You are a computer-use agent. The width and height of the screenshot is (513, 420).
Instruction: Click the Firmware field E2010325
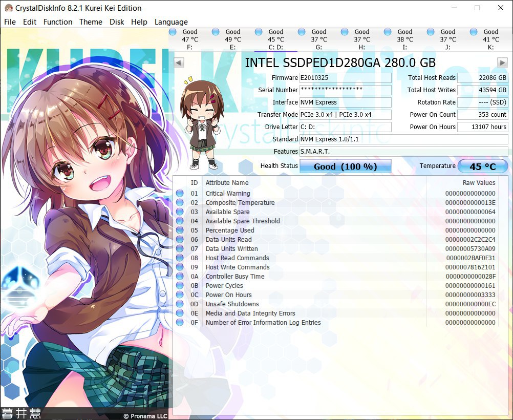tap(346, 77)
